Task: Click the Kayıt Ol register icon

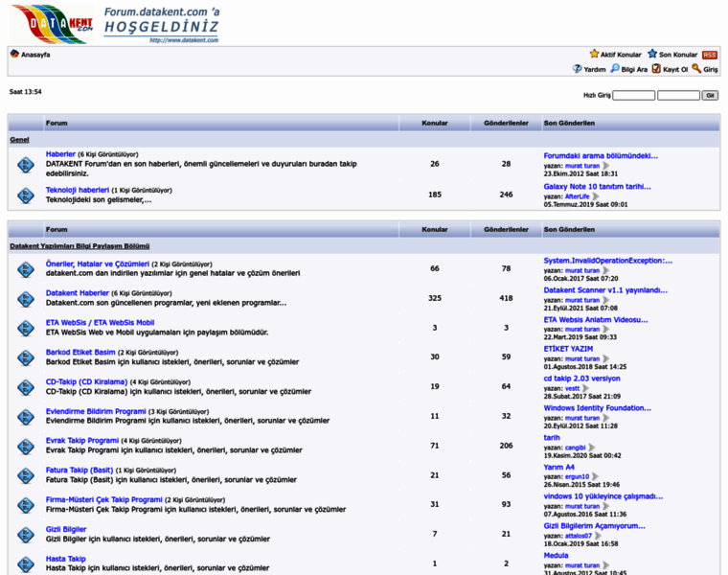Action: tap(656, 69)
